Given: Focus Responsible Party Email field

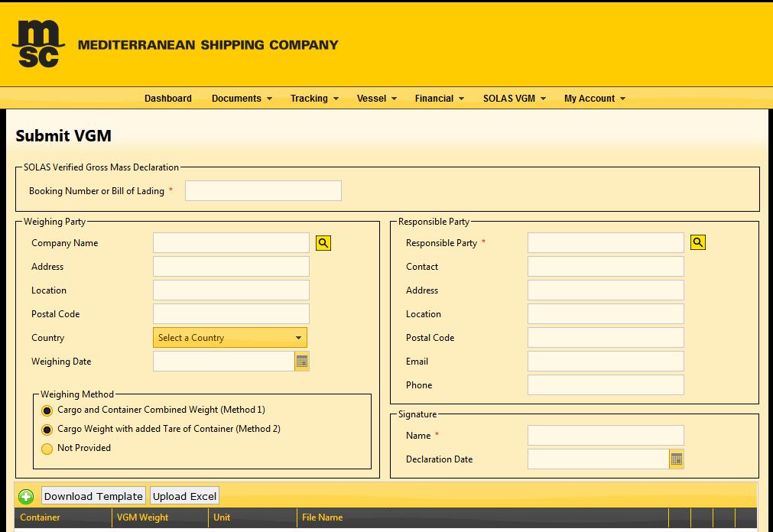Looking at the screenshot, I should click(x=606, y=361).
